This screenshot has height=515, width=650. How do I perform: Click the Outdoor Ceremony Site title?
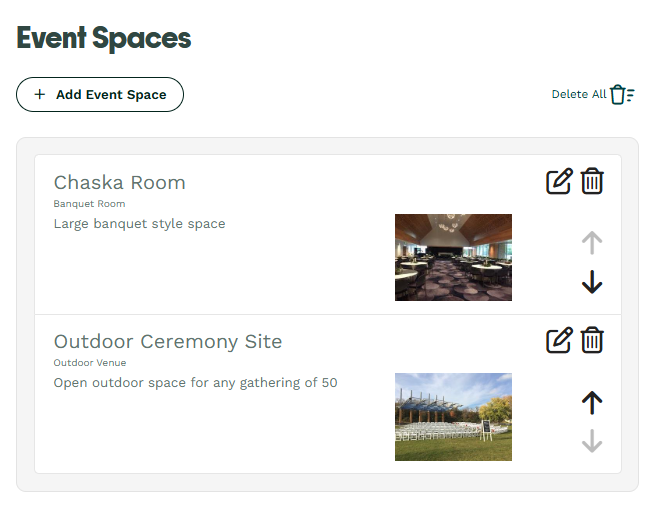point(168,342)
